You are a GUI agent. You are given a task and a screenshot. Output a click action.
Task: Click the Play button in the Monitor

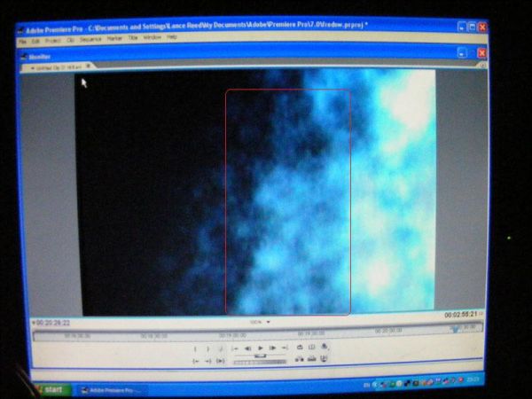coord(260,348)
